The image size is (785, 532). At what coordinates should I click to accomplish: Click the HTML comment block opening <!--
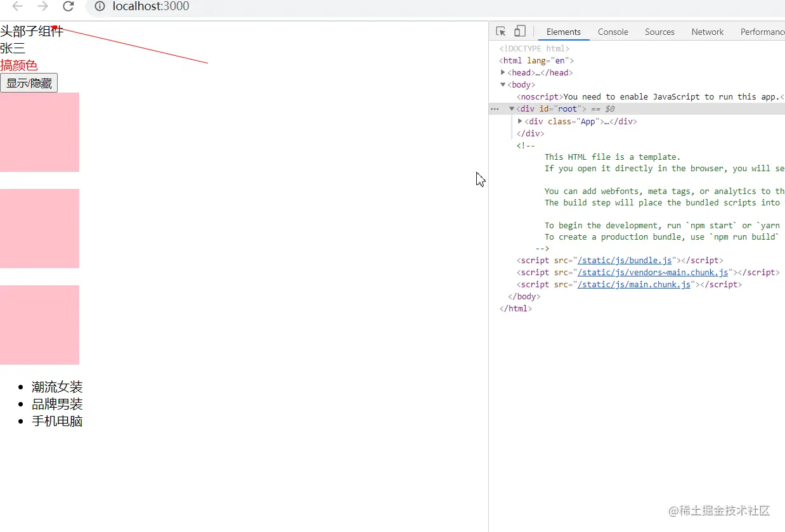[x=526, y=146]
